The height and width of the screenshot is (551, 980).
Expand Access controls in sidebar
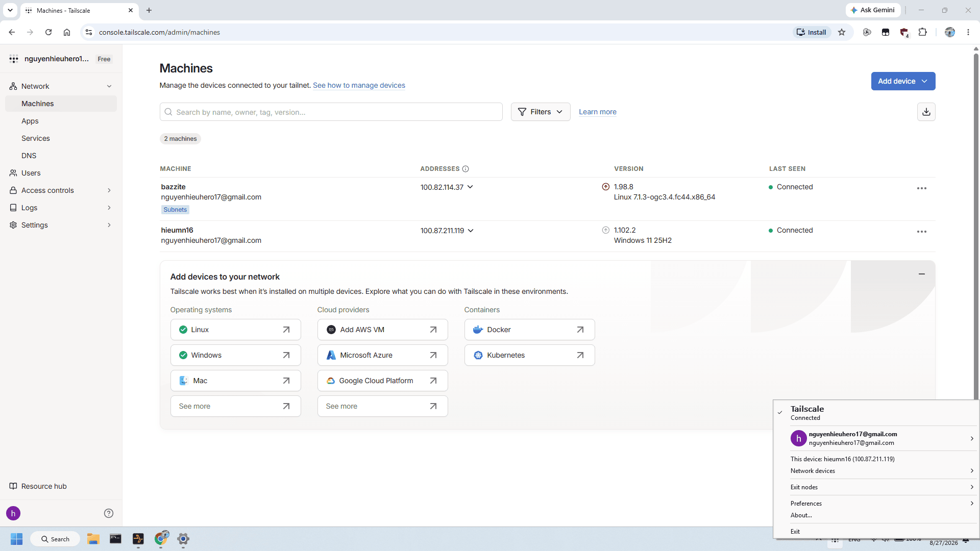pos(109,190)
